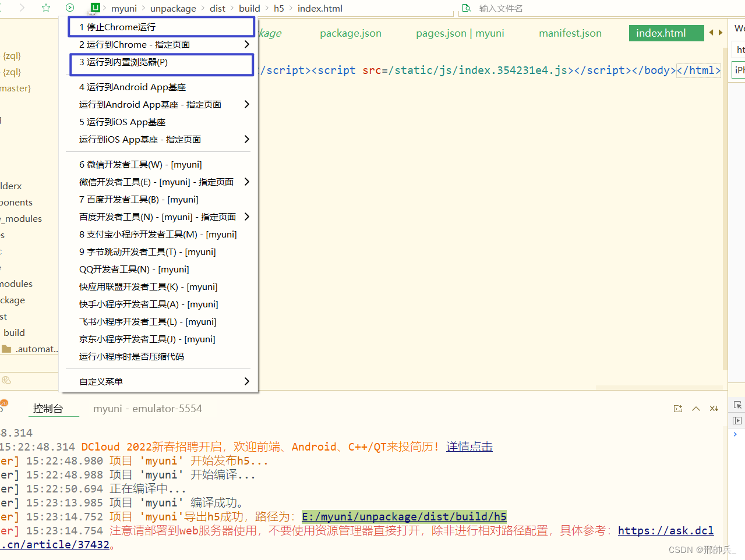The height and width of the screenshot is (560, 745).
Task: Select '1 停止Chrome运行' menu item
Action: [161, 27]
